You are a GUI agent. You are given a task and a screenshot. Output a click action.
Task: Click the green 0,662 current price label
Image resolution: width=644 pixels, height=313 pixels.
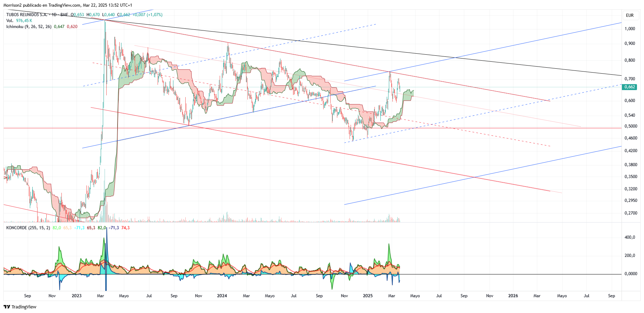[629, 87]
